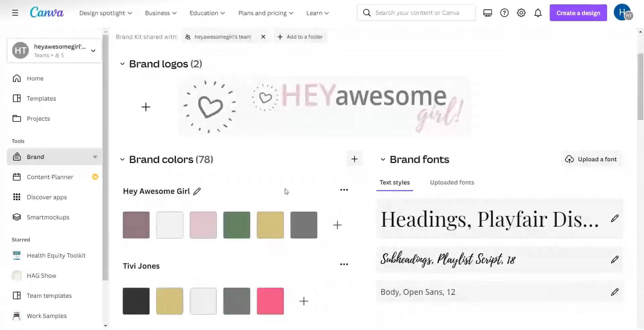Expand the Plans and pricing menu
The width and height of the screenshot is (644, 330).
[x=266, y=13]
